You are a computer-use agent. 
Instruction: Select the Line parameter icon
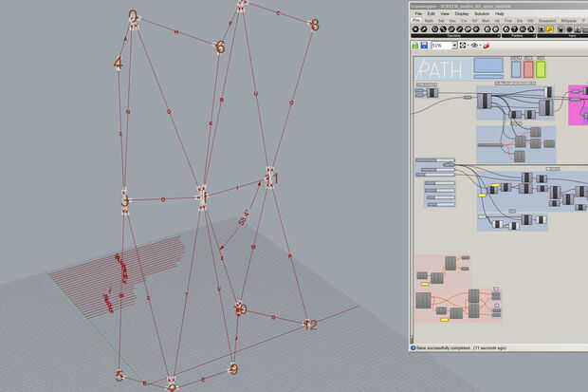(460, 29)
